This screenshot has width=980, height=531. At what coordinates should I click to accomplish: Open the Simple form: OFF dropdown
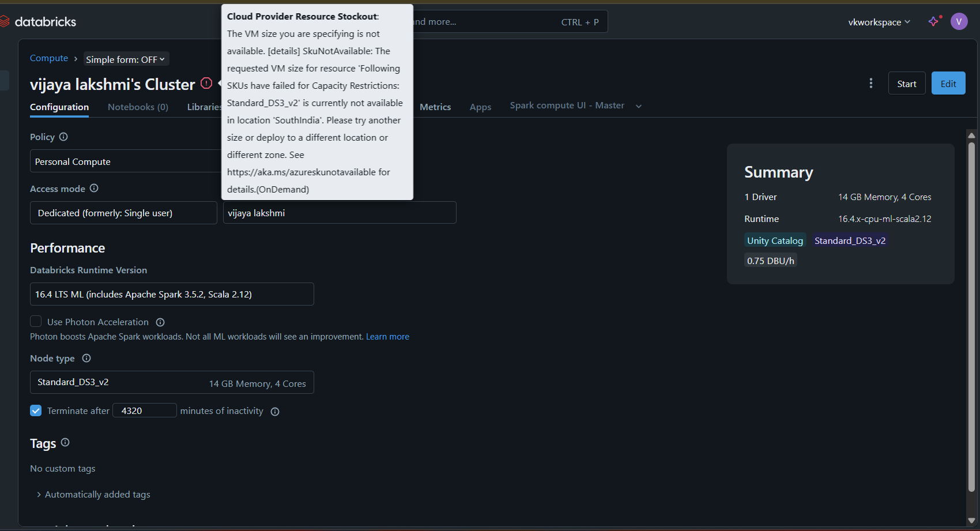tap(126, 59)
